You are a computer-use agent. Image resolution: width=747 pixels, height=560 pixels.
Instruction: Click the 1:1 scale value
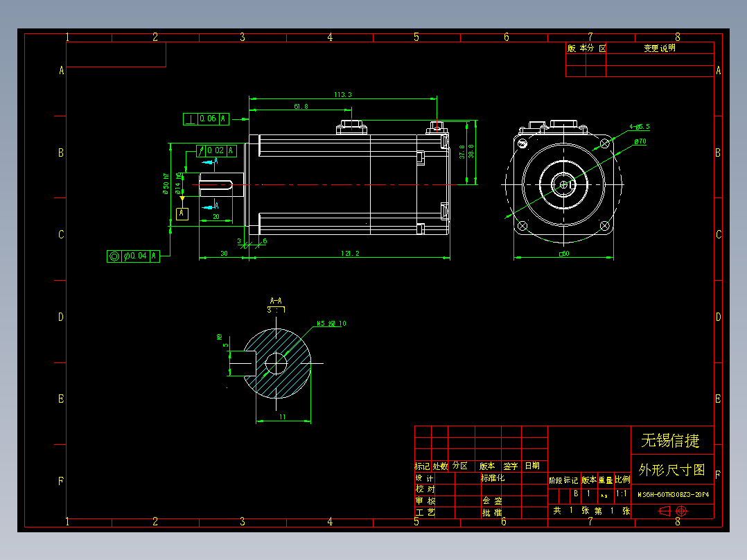(x=622, y=493)
